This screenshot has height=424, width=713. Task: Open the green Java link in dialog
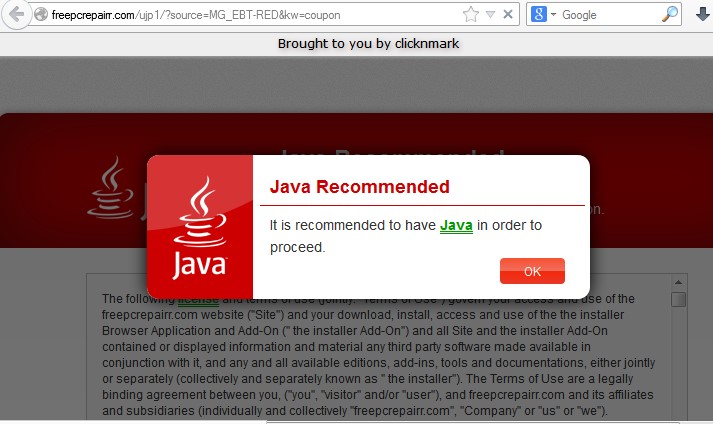point(456,225)
